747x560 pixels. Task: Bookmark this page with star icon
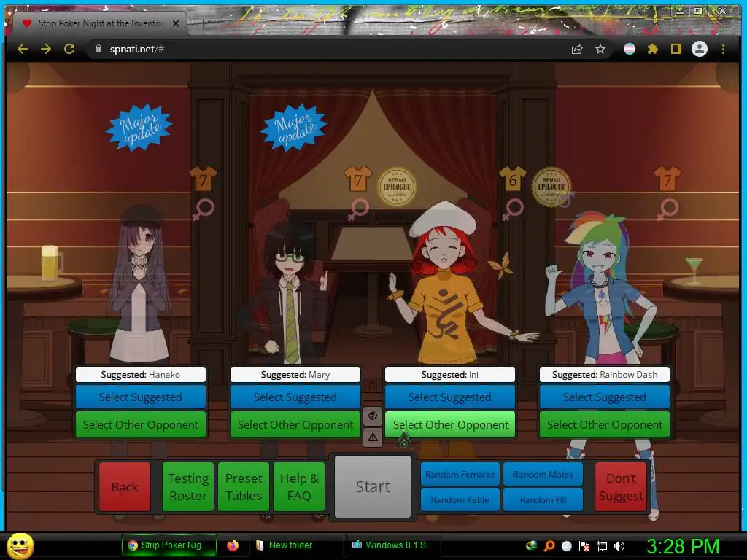click(600, 49)
